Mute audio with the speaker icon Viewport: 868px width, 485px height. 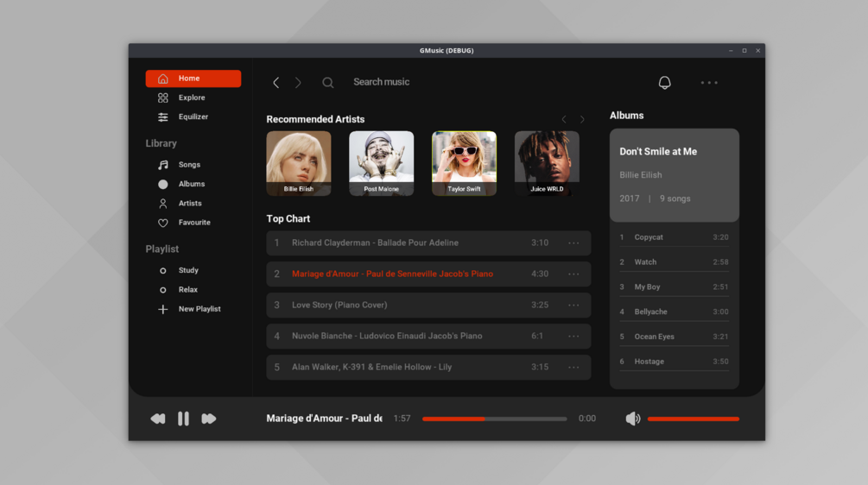pos(633,419)
